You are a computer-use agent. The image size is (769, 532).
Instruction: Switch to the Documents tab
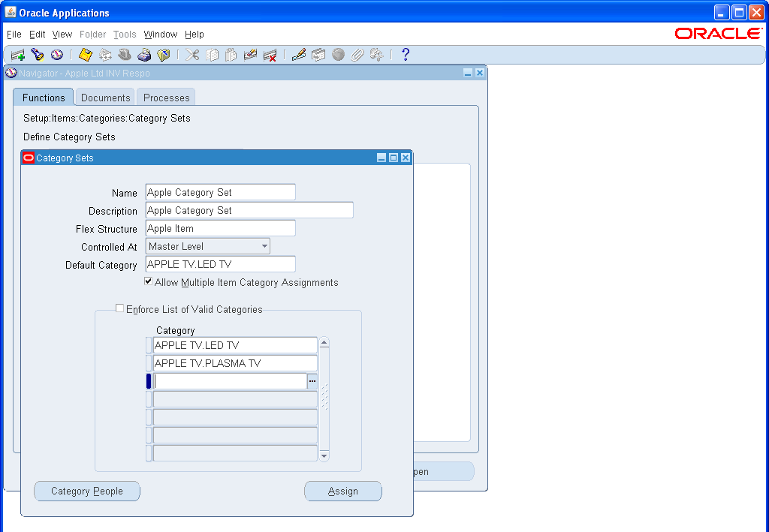click(x=104, y=97)
